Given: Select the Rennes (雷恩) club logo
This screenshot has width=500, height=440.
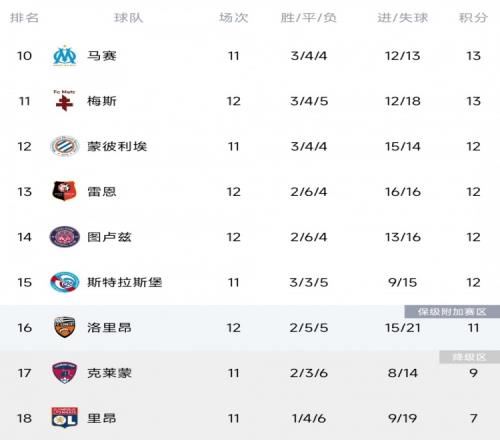Looking at the screenshot, I should (65, 191).
